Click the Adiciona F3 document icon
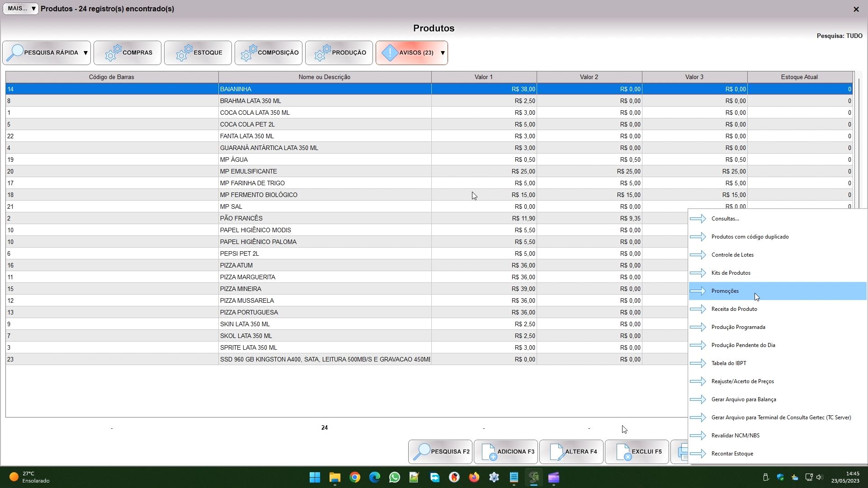The width and height of the screenshot is (868, 488). tap(489, 451)
